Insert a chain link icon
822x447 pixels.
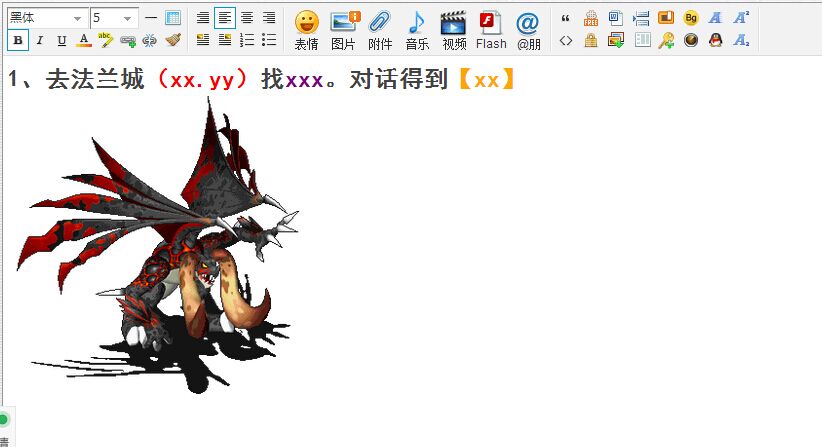tap(128, 41)
